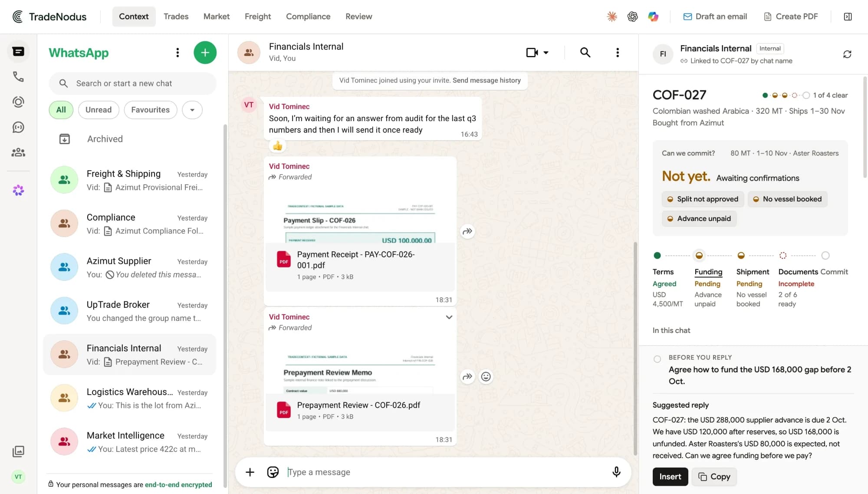
Task: Expand more chat filters dropdown
Action: [x=192, y=110]
